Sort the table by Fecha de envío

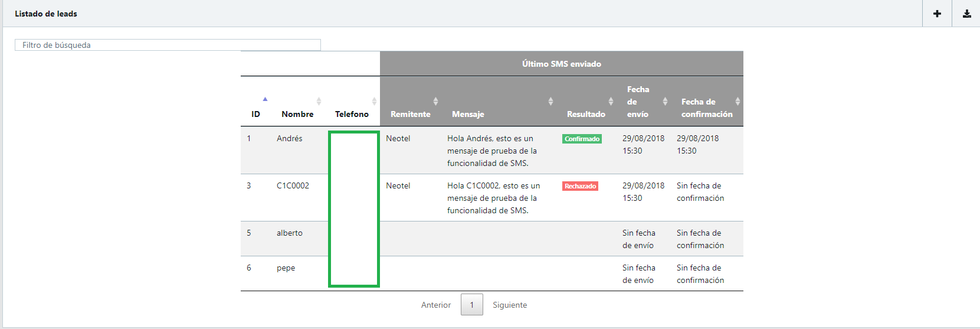[x=638, y=102]
